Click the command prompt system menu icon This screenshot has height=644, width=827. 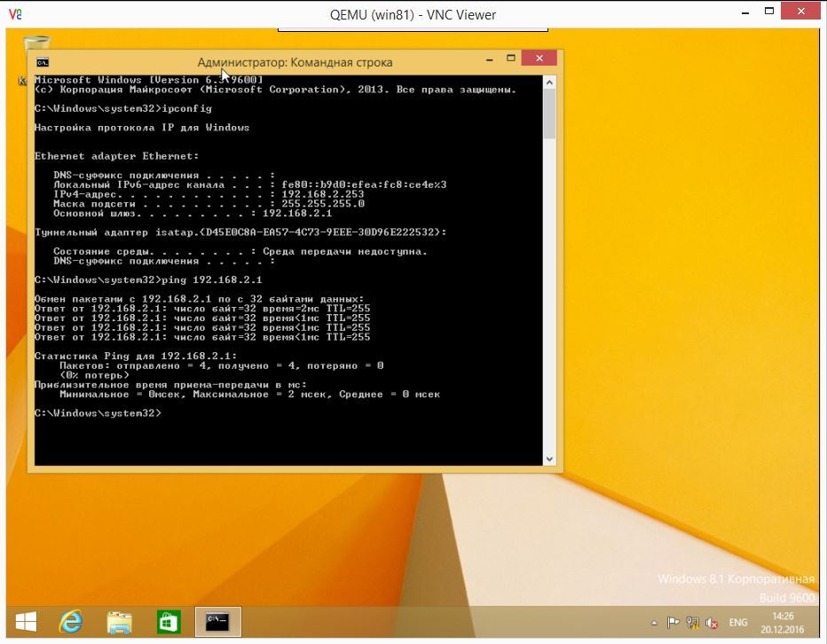(43, 62)
